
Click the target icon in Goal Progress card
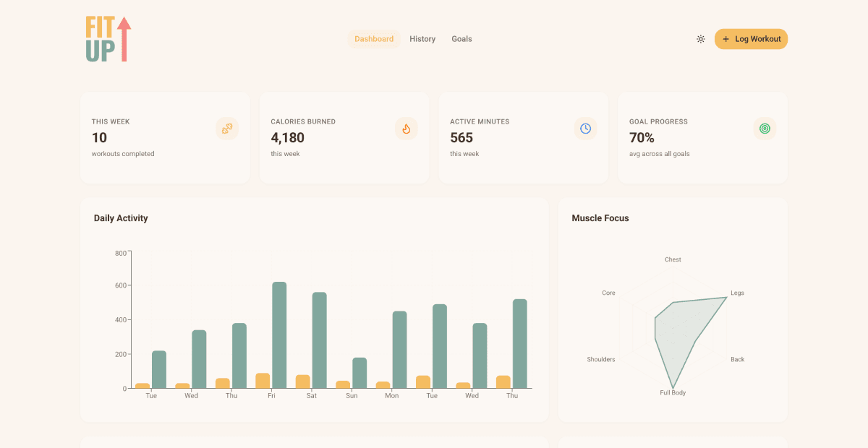pos(765,129)
